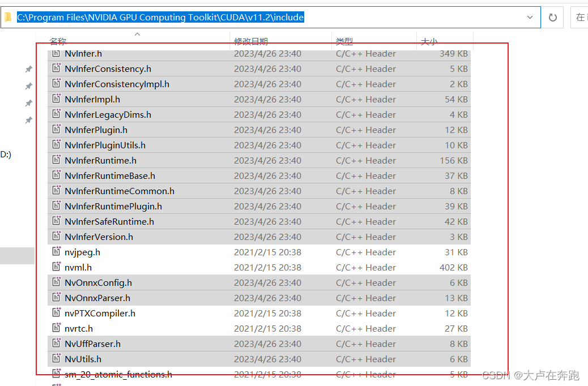The width and height of the screenshot is (588, 386).
Task: Sort files by the 大小 column header
Action: coord(428,41)
